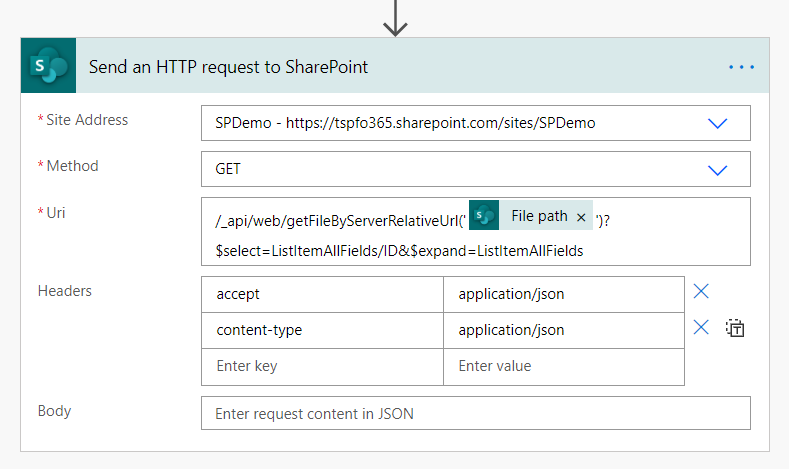Click in the Uri field query text
This screenshot has width=789, height=469.
(399, 250)
